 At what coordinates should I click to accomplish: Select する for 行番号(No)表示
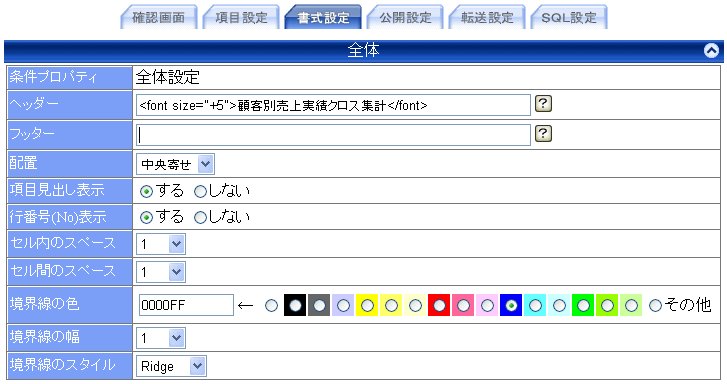[146, 218]
